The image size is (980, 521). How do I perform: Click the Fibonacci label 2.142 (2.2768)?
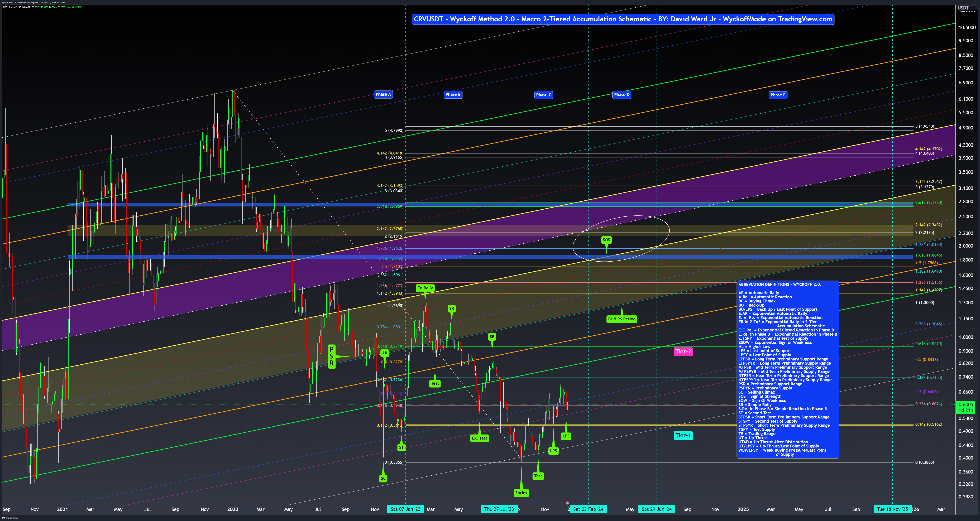coord(390,229)
